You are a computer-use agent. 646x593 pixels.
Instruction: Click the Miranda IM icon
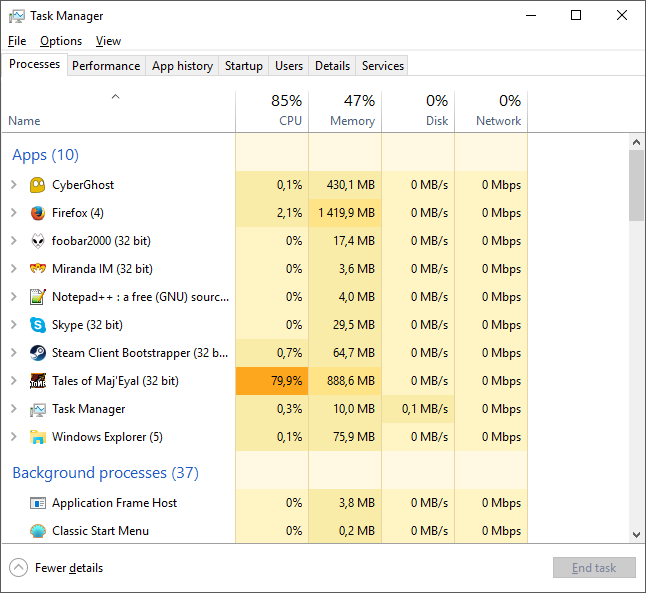(x=38, y=269)
